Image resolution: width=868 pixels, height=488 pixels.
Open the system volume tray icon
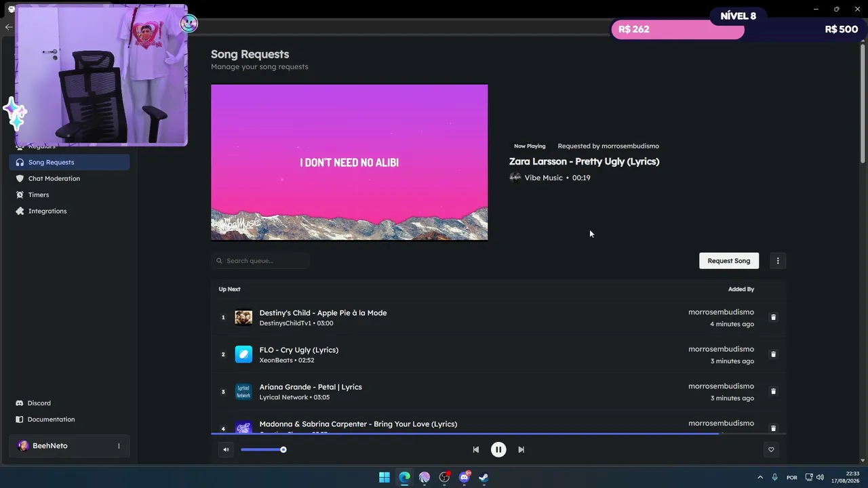tap(820, 477)
